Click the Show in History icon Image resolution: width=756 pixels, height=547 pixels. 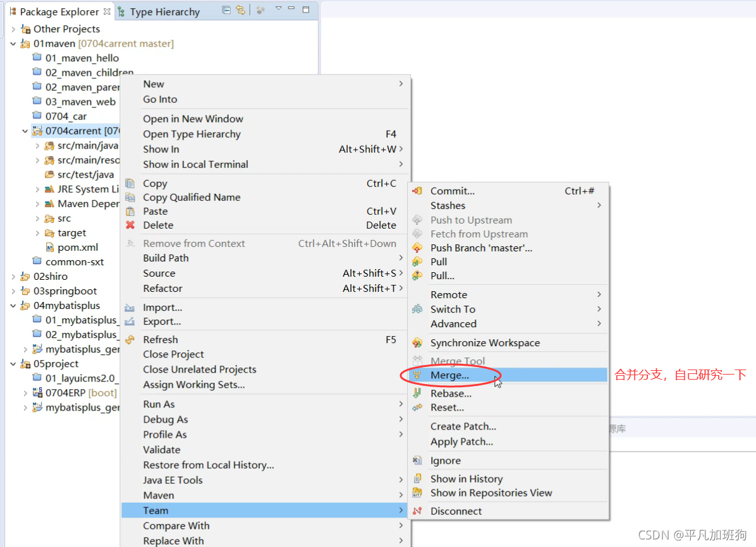(x=417, y=479)
